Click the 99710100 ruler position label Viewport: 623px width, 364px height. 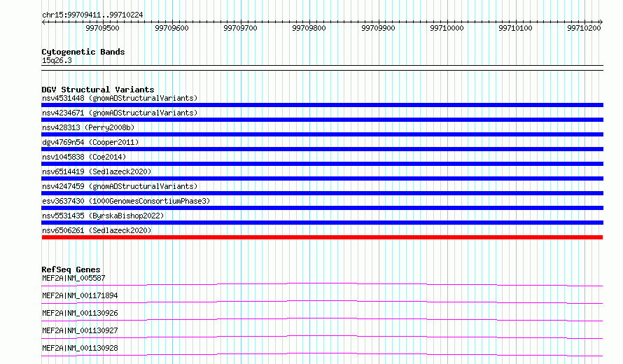tap(516, 28)
